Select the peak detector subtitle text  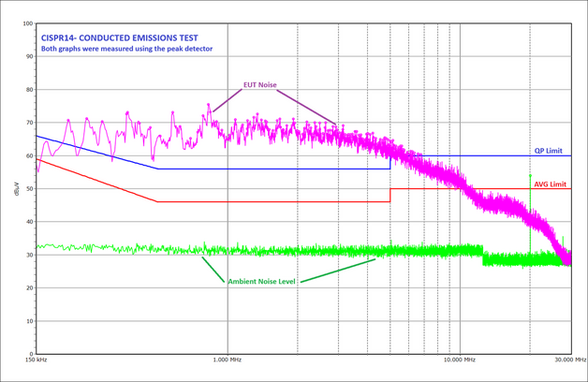pos(126,48)
